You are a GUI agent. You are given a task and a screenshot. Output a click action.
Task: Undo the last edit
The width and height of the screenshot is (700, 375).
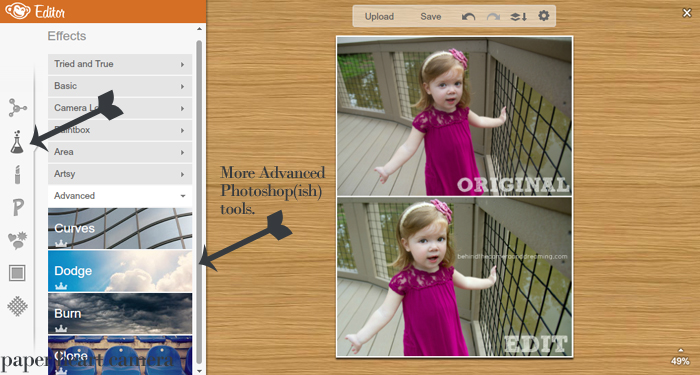click(468, 17)
